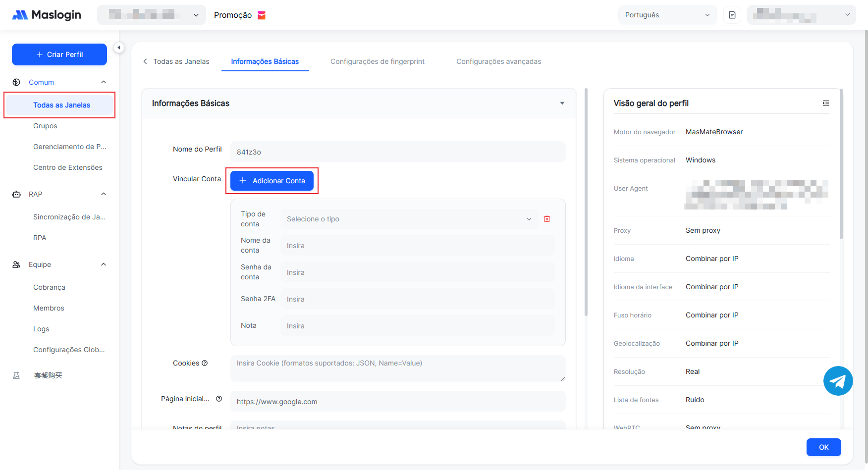The height and width of the screenshot is (470, 868).
Task: Collapse the Equipe sidebar group
Action: click(104, 264)
